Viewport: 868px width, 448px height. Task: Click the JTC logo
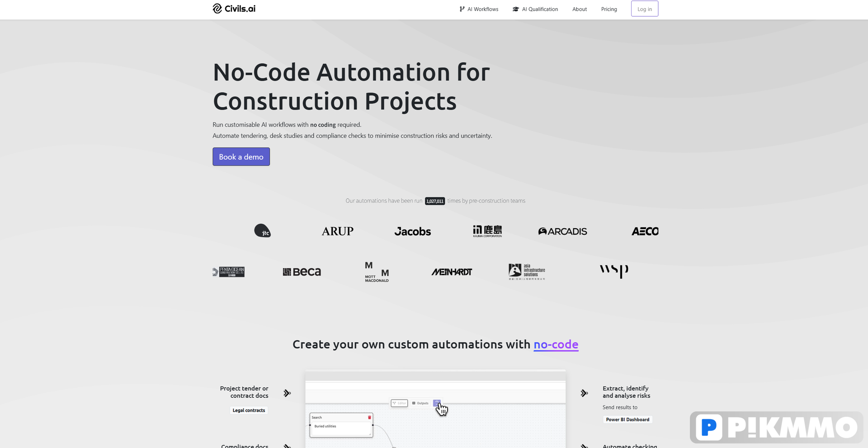262,231
